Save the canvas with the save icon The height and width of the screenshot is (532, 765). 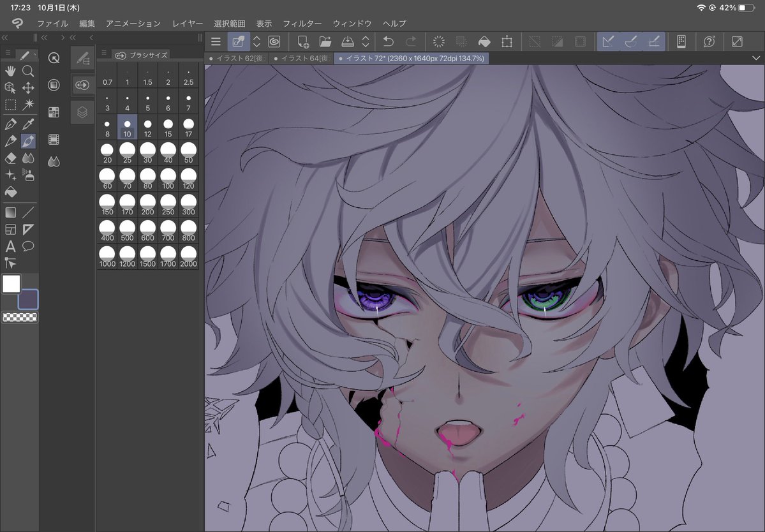click(x=347, y=41)
